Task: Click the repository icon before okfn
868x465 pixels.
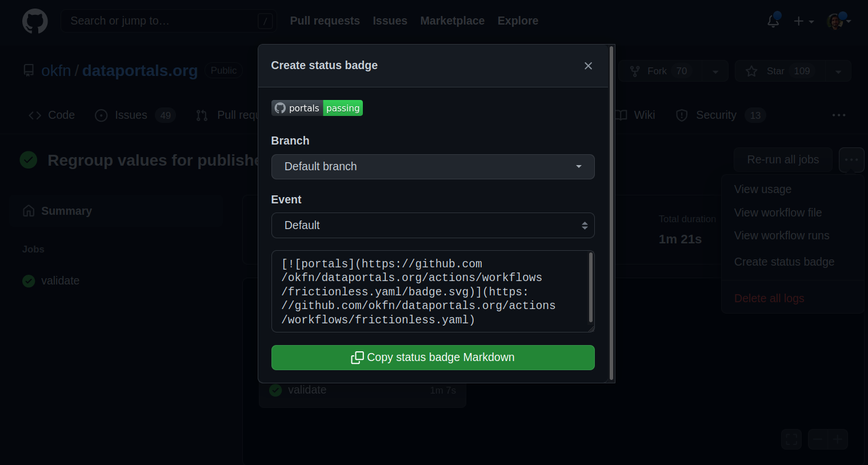Action: [29, 70]
